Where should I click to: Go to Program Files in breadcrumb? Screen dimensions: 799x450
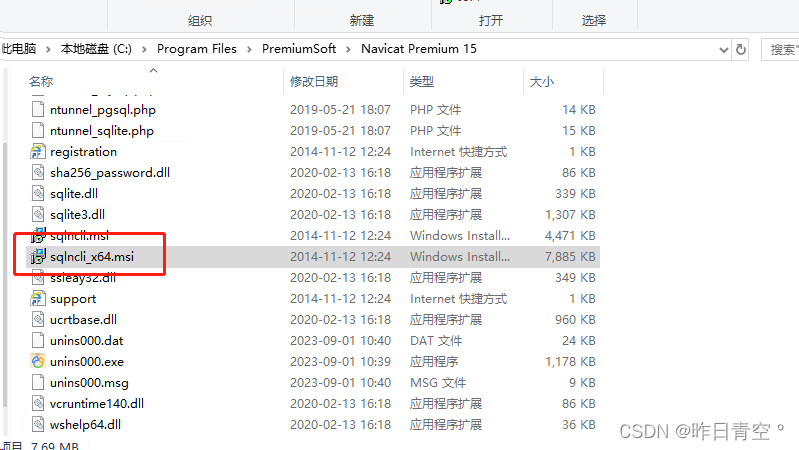tap(197, 49)
